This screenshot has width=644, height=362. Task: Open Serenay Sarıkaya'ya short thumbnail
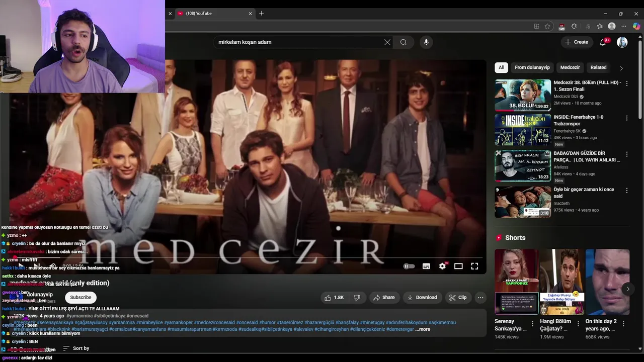click(516, 282)
